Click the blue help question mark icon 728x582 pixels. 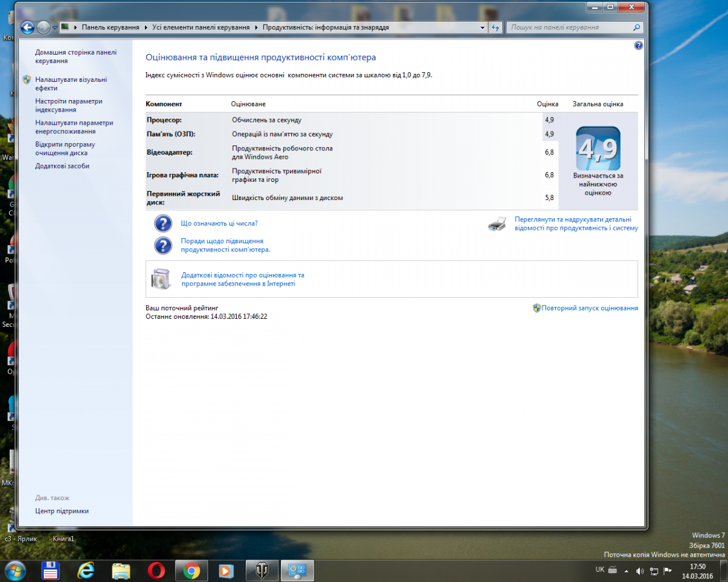pos(638,45)
